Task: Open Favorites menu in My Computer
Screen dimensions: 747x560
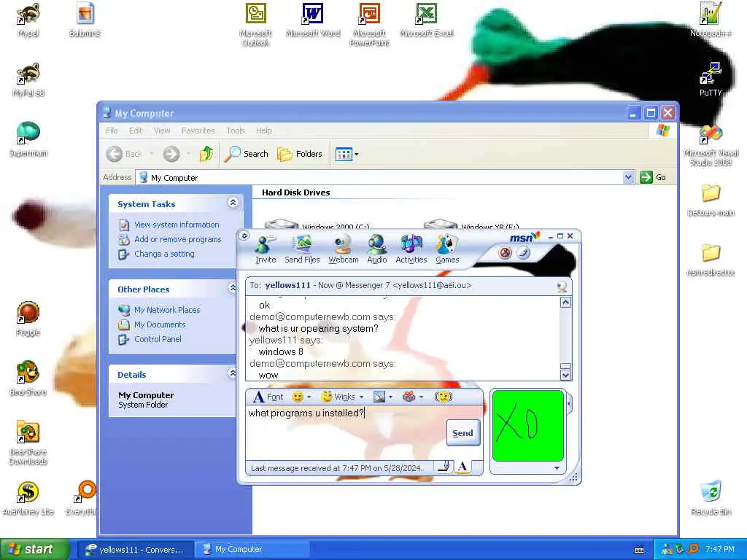Action: (x=198, y=131)
